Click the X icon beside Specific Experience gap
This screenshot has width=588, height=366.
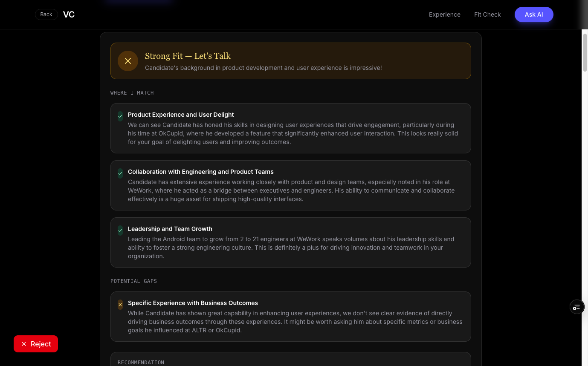(120, 304)
